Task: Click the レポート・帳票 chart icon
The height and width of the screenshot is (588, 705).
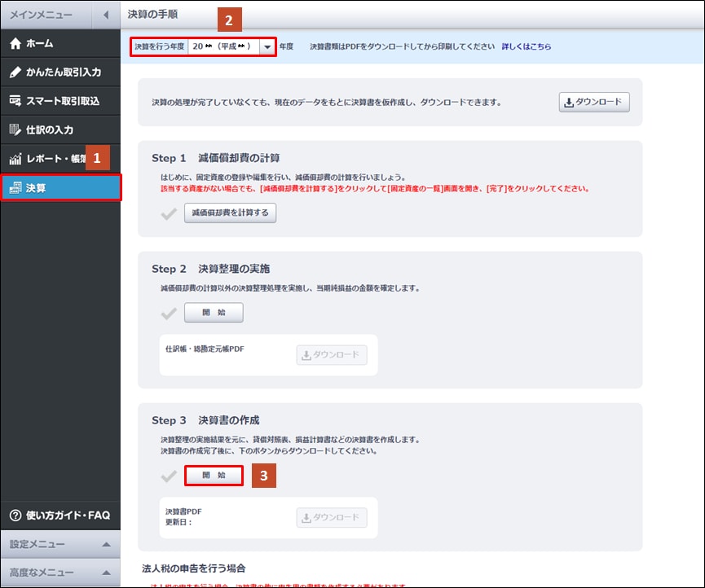Action: tap(15, 159)
